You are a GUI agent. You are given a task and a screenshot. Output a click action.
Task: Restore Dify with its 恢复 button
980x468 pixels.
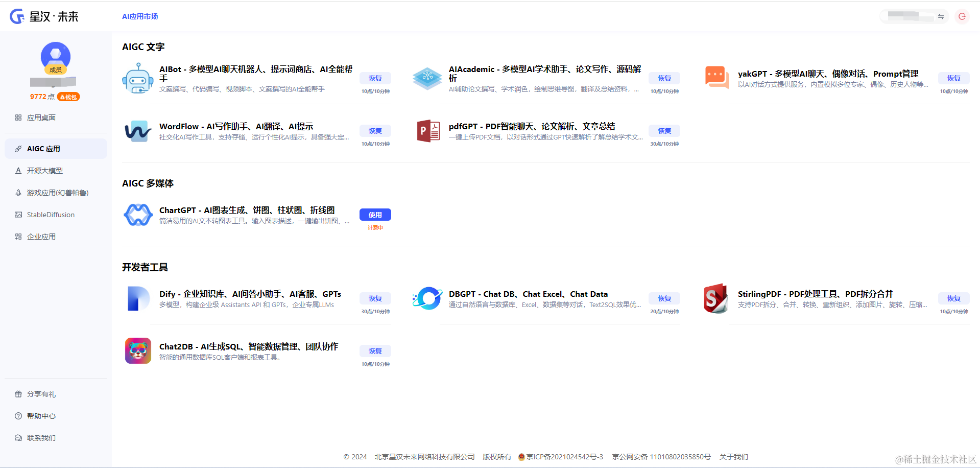[x=375, y=298]
